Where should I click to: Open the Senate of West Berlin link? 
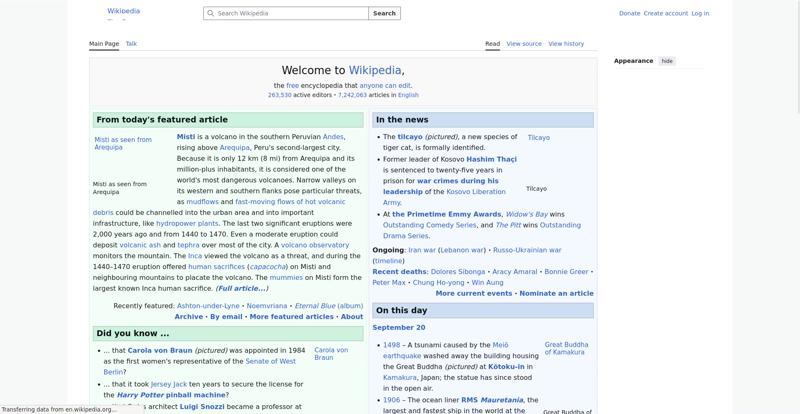click(x=199, y=367)
